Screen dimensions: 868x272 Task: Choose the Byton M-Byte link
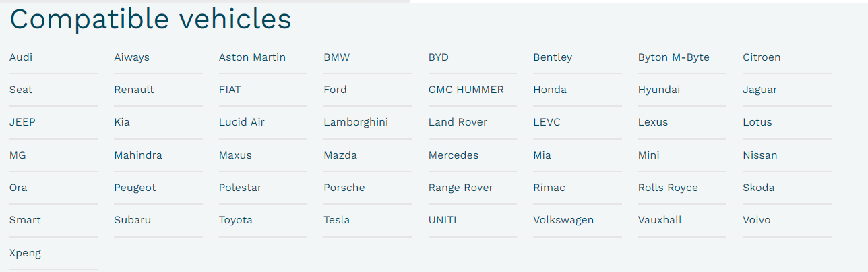(673, 57)
